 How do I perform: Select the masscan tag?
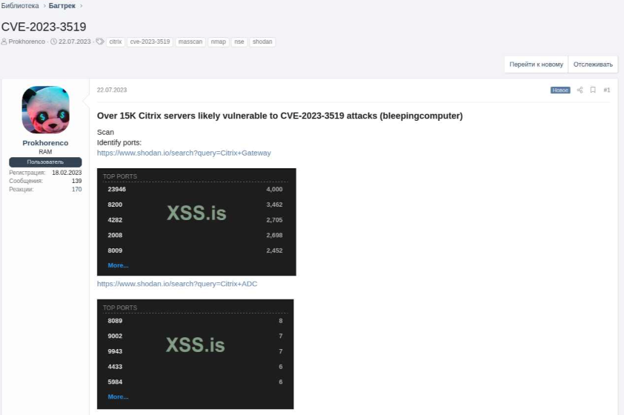[190, 42]
